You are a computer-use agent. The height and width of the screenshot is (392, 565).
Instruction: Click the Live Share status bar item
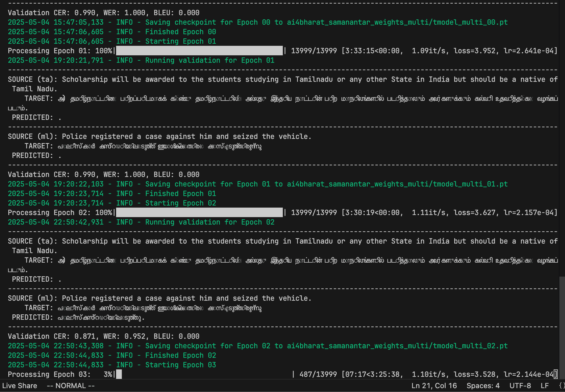[x=20, y=386]
